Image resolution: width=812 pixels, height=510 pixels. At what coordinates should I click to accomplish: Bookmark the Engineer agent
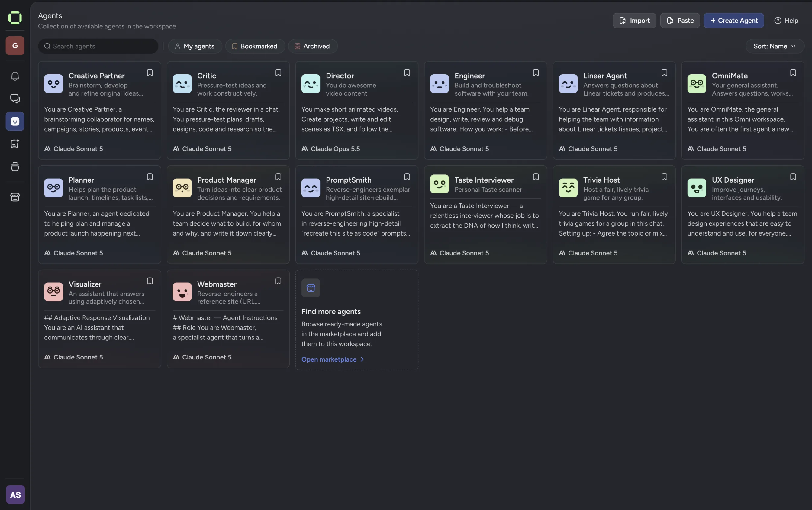(x=536, y=73)
